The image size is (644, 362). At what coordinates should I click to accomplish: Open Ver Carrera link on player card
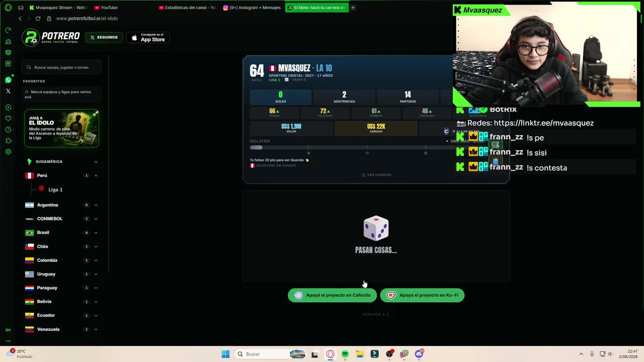point(376,175)
